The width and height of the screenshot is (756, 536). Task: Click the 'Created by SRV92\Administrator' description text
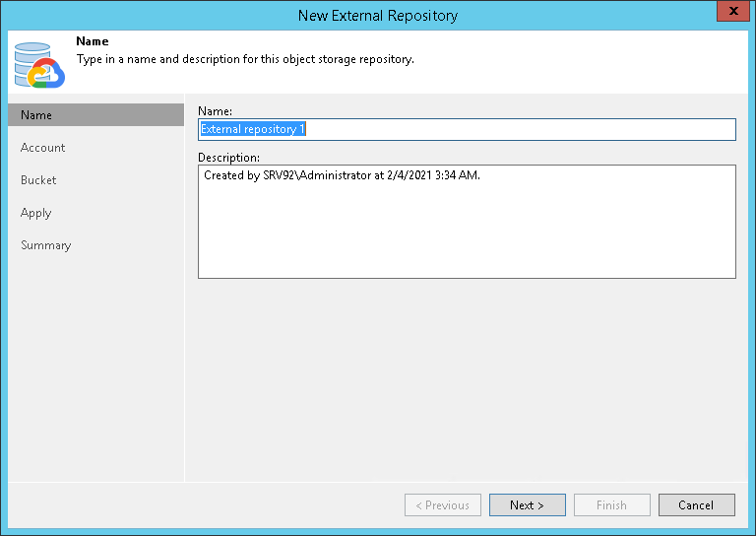tap(342, 175)
